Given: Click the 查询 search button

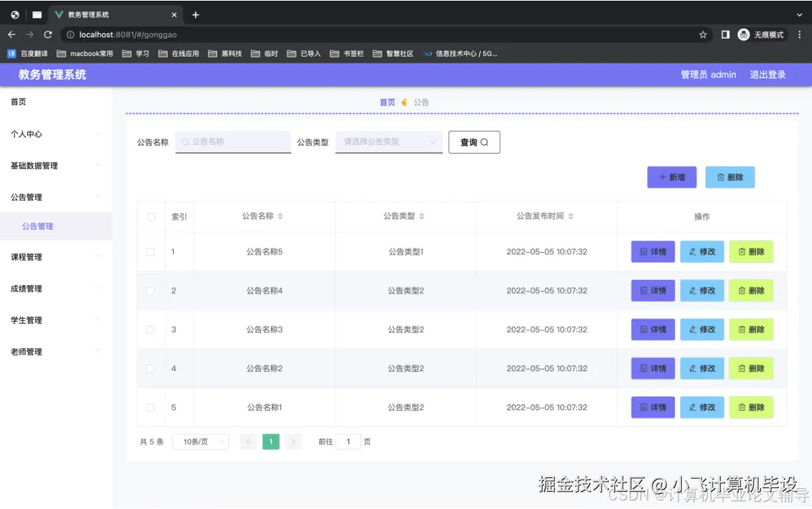Looking at the screenshot, I should click(x=474, y=142).
